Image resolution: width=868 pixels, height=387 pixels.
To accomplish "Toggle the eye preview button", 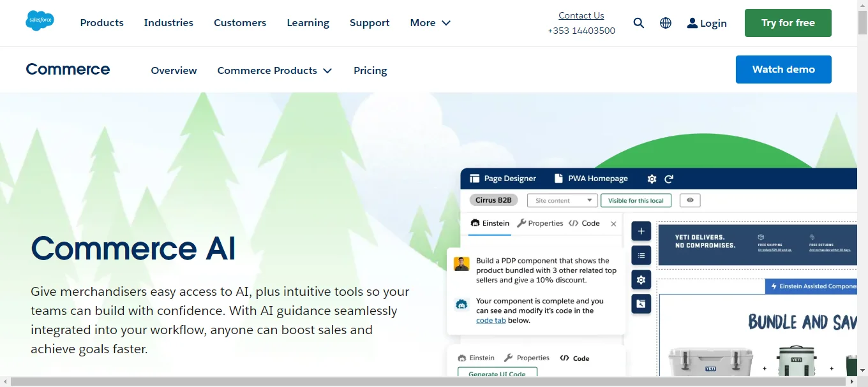I will pyautogui.click(x=690, y=200).
